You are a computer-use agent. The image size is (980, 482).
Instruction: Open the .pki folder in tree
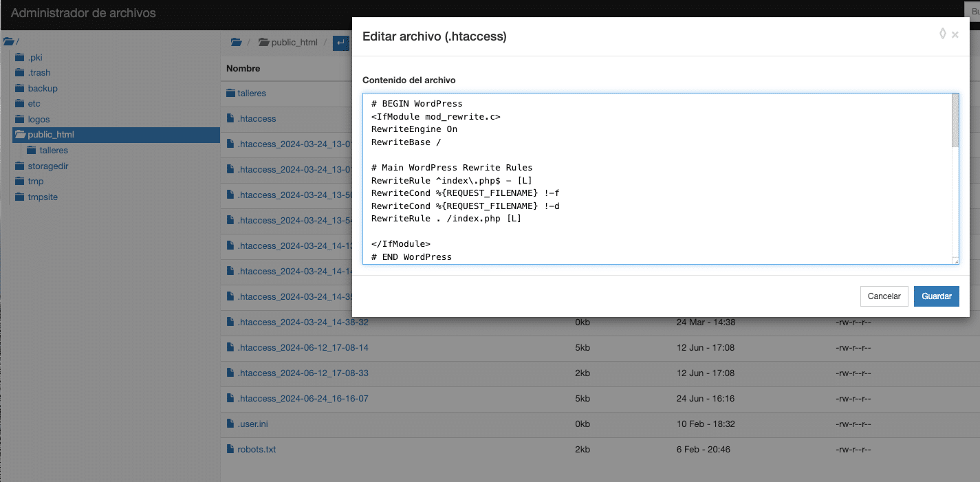[35, 58]
